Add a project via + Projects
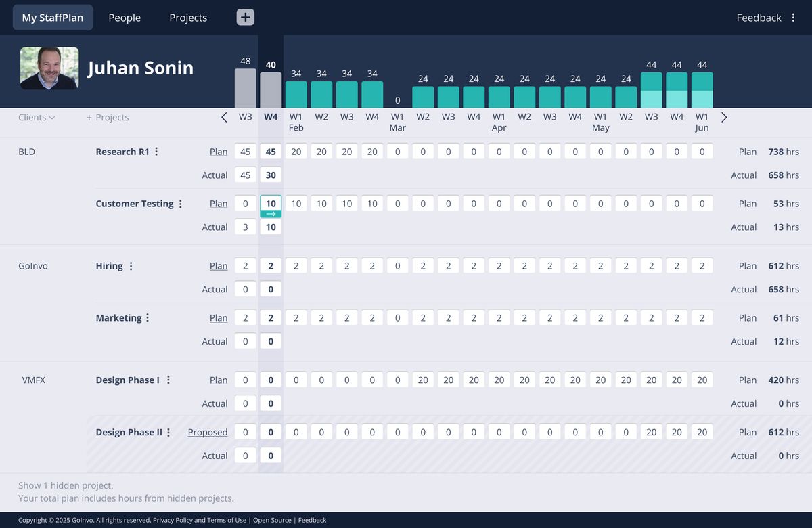Viewport: 812px width, 528px height. 108,117
